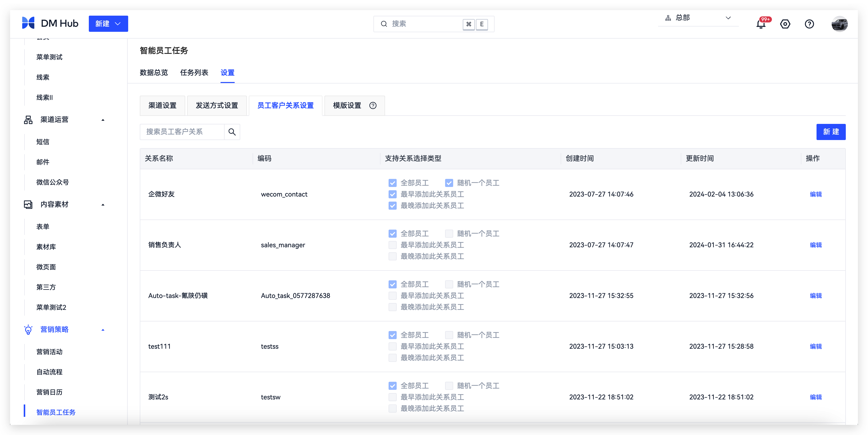The width and height of the screenshot is (868, 435).
Task: Toggle 随机一个员工 checkbox for 企微好友
Action: click(x=449, y=183)
